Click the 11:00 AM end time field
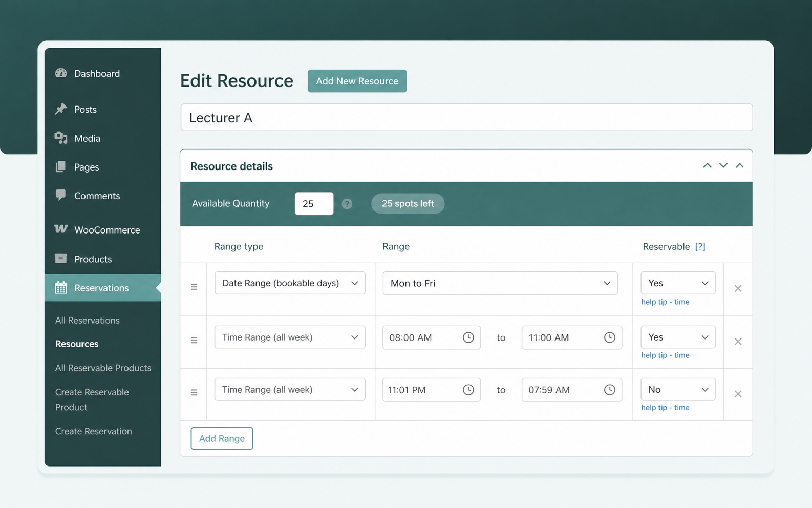Viewport: 812px width, 508px height. click(x=572, y=337)
